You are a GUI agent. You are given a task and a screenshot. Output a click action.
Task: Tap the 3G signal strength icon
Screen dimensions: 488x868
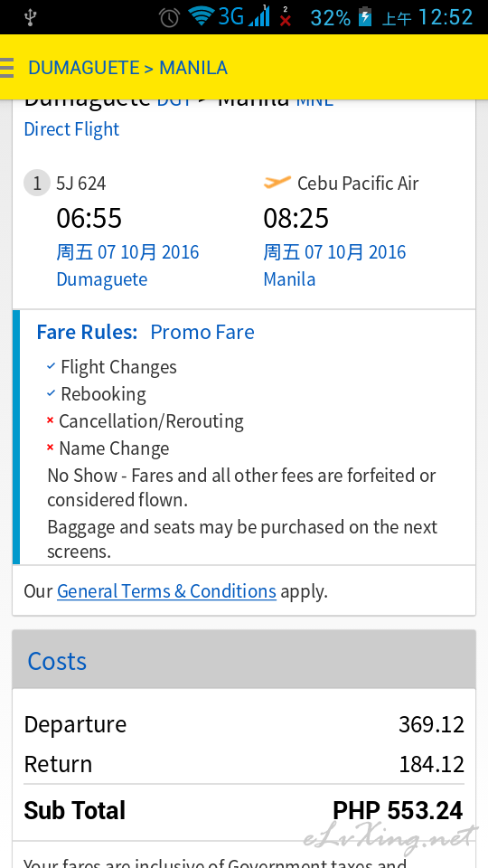[x=244, y=16]
